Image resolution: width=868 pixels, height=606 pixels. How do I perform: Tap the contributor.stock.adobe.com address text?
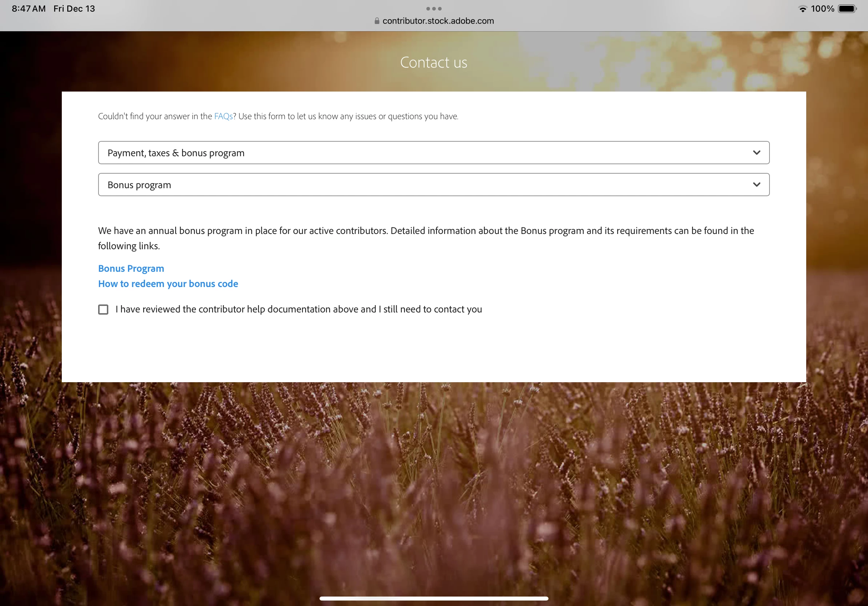point(438,21)
